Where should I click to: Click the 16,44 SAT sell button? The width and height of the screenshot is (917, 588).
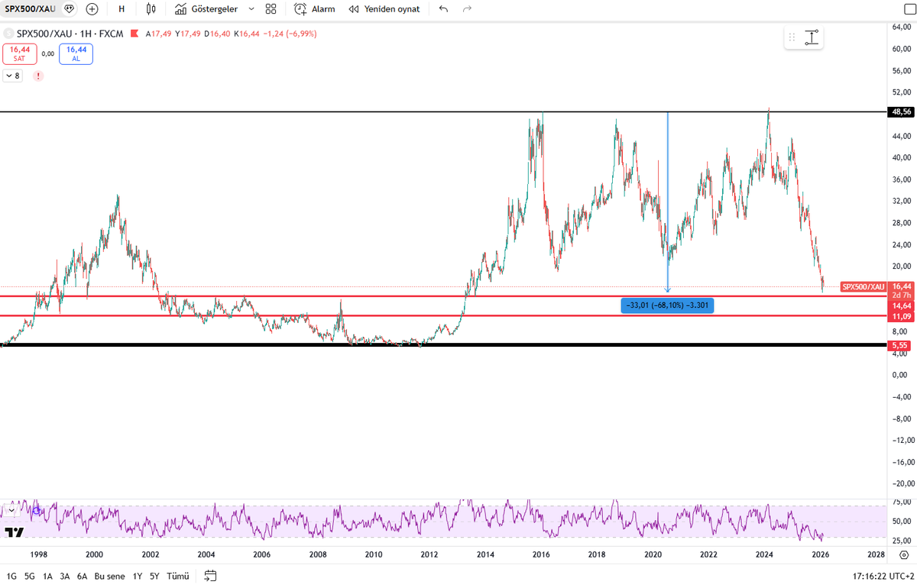point(19,53)
